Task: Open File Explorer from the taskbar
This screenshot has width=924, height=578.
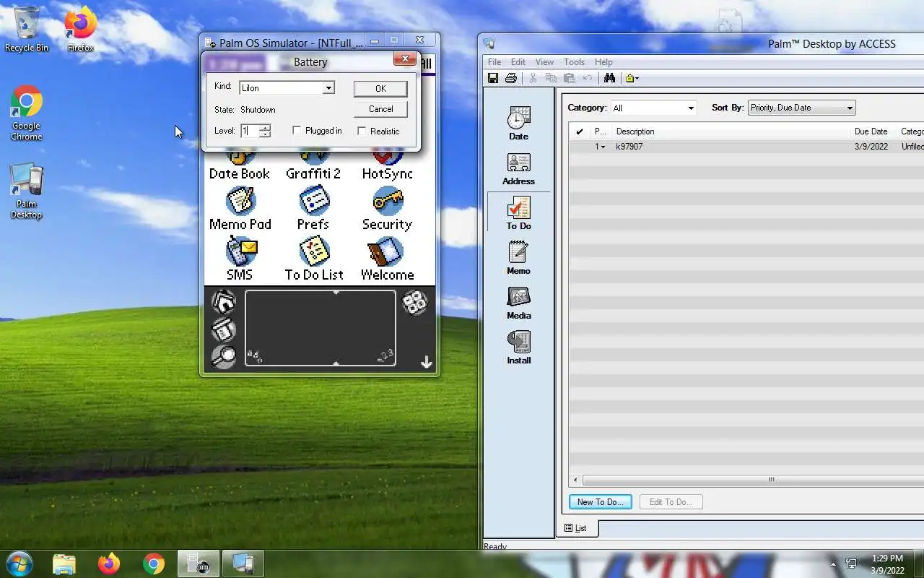Action: [64, 563]
